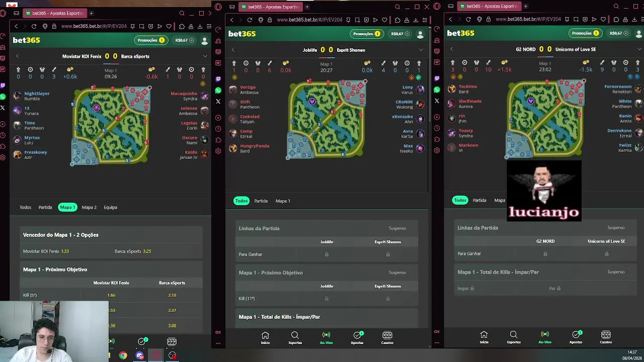Reload the page in the right window
This screenshot has width=644, height=362.
pyautogui.click(x=468, y=19)
